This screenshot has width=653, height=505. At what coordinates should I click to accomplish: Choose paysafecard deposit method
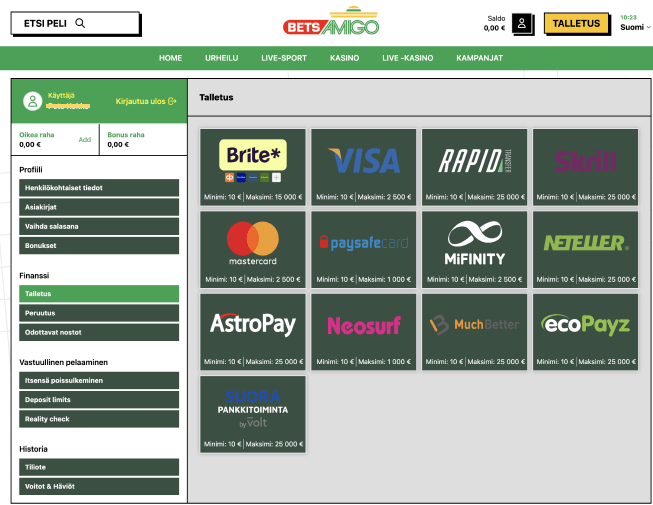(364, 249)
